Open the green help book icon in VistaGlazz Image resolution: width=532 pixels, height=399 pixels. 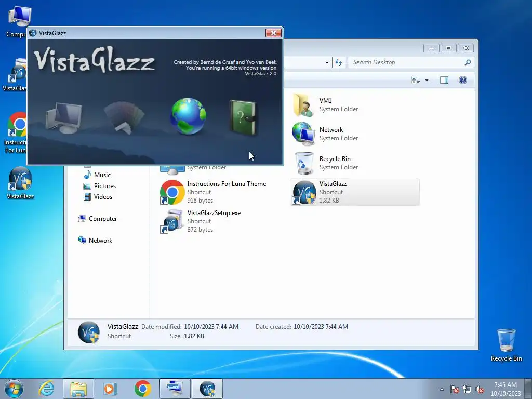click(243, 118)
